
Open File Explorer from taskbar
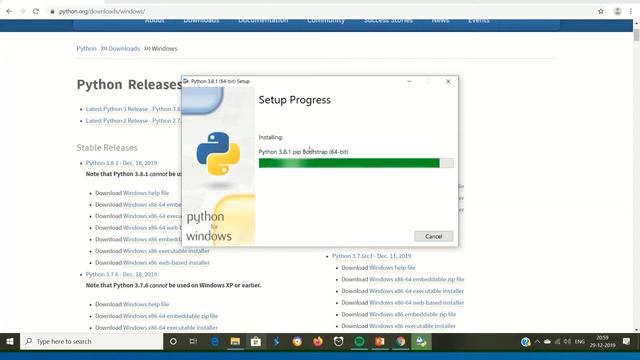(235, 341)
